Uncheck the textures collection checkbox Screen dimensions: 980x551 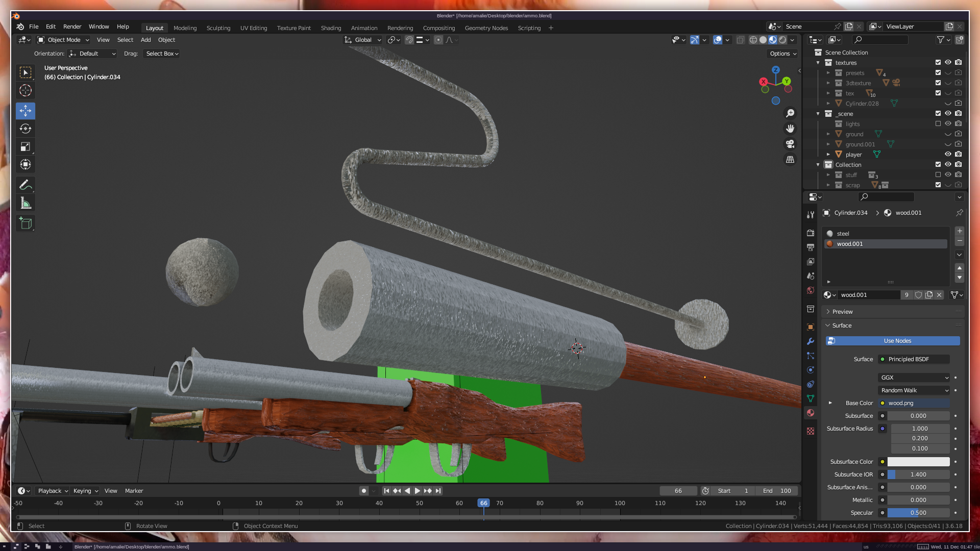[x=938, y=62]
